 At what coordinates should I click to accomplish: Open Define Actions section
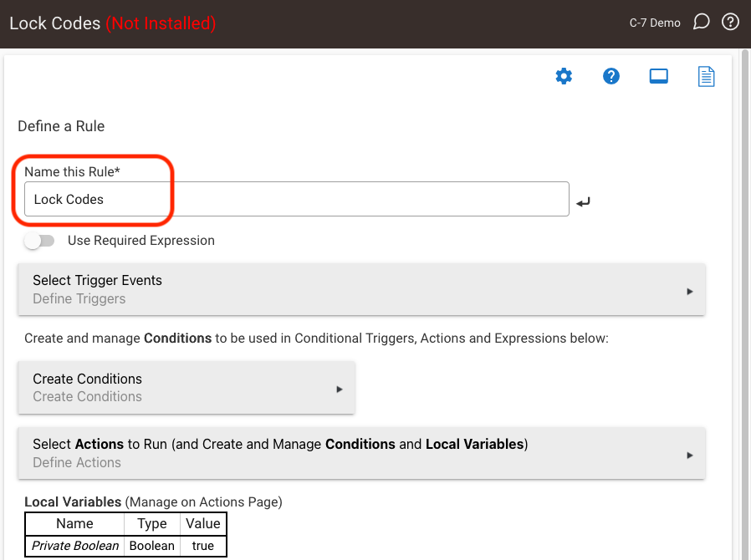[x=361, y=453]
